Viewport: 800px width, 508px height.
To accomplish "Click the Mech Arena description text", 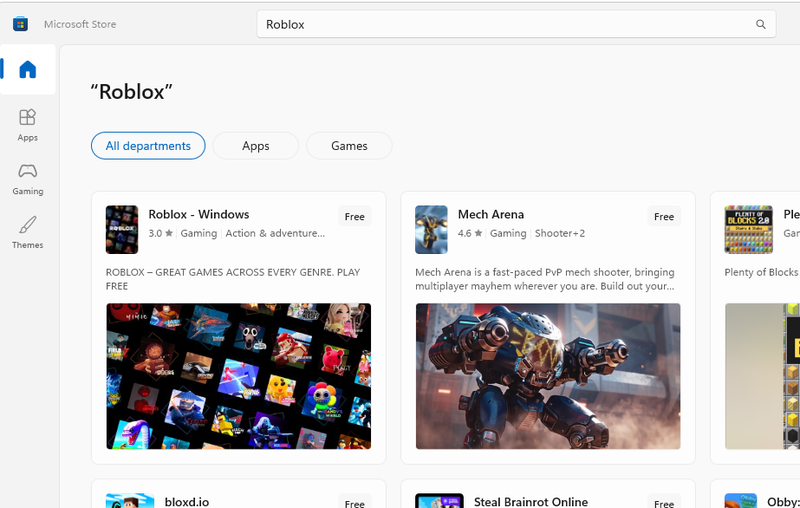I will coord(545,279).
